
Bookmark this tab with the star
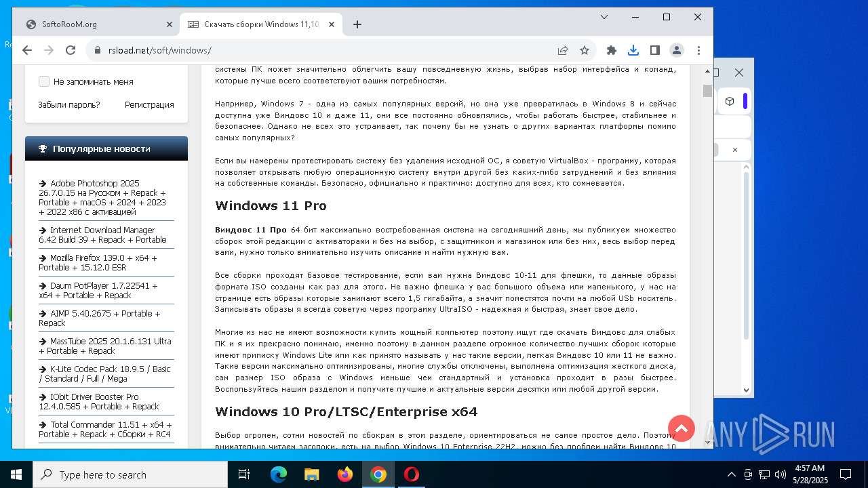[584, 50]
